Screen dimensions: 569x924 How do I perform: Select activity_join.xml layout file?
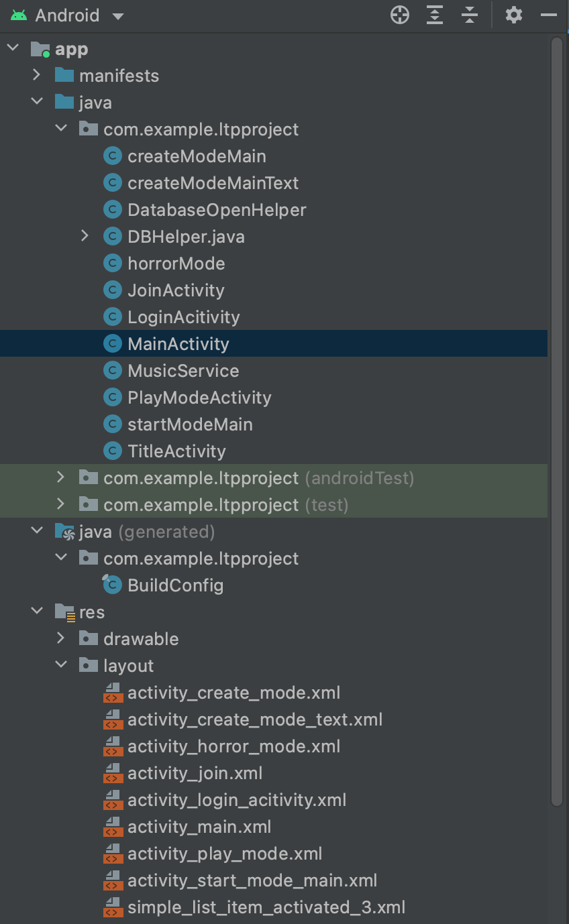(x=195, y=773)
